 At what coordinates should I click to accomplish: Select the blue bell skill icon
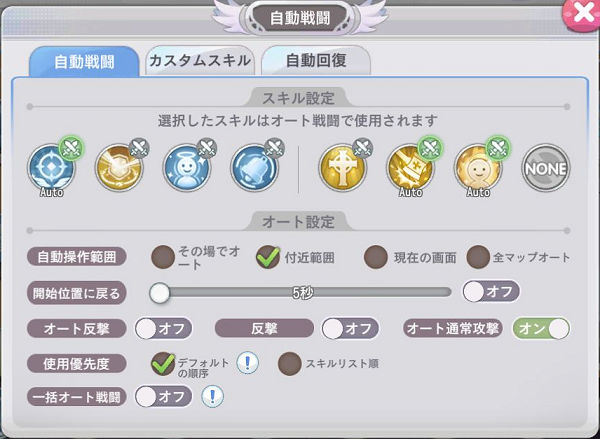[x=255, y=168]
